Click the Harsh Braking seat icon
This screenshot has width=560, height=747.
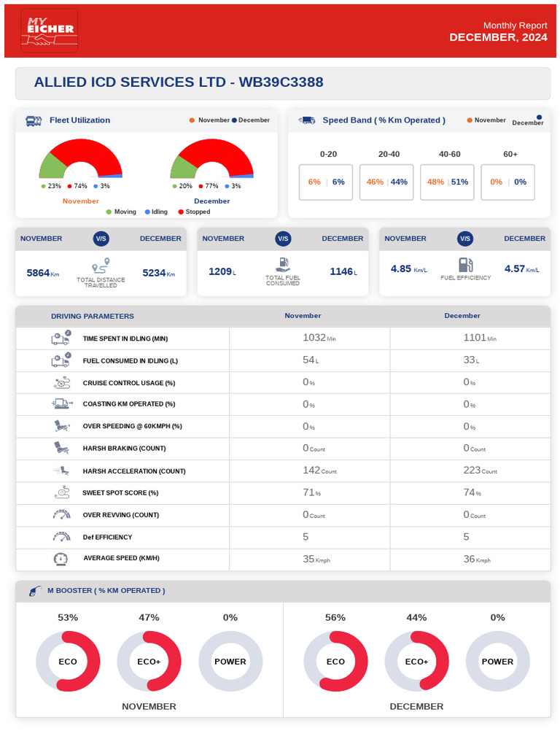(x=61, y=449)
